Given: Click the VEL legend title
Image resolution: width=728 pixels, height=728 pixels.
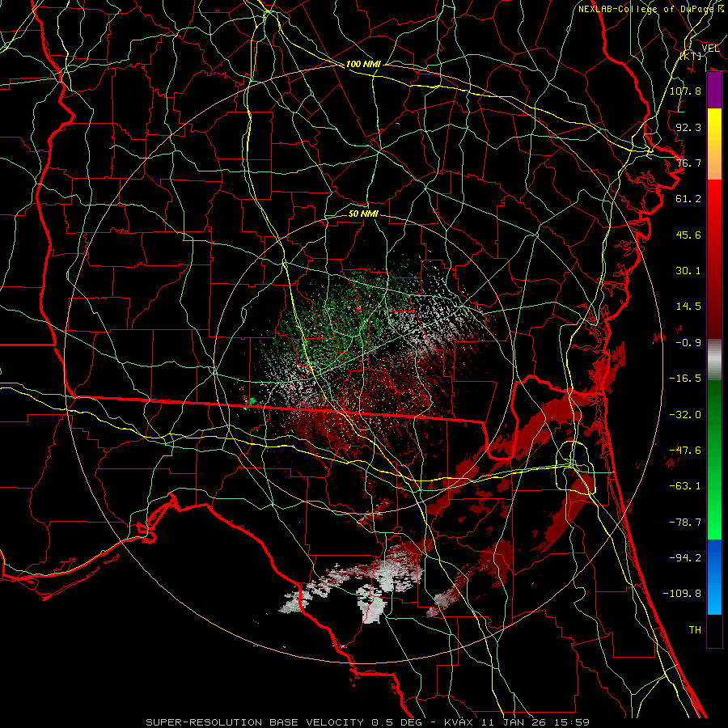Looking at the screenshot, I should pyautogui.click(x=710, y=48).
